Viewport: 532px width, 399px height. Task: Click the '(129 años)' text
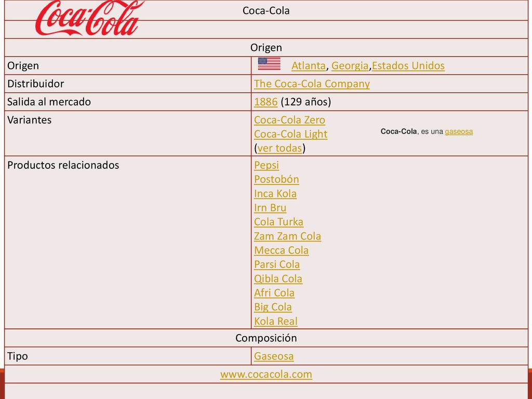(x=305, y=102)
